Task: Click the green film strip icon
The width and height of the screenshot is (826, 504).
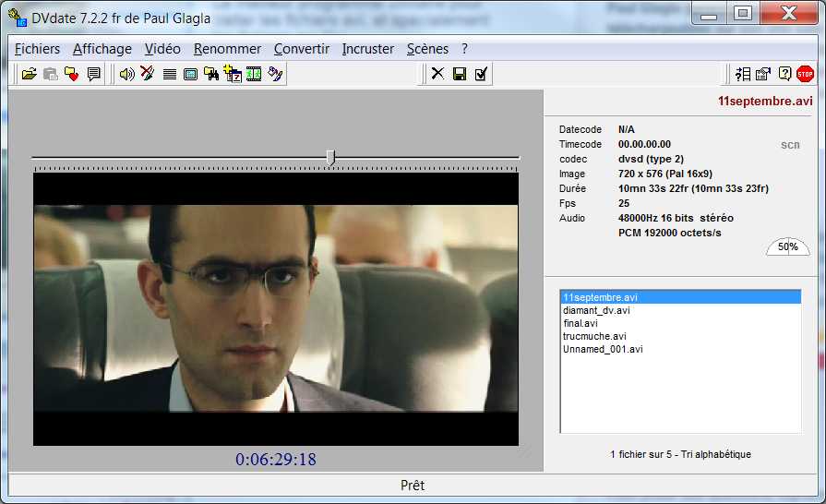Action: click(x=254, y=74)
